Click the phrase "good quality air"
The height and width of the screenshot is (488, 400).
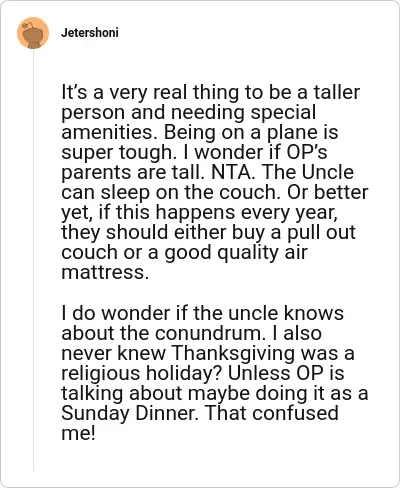236,252
